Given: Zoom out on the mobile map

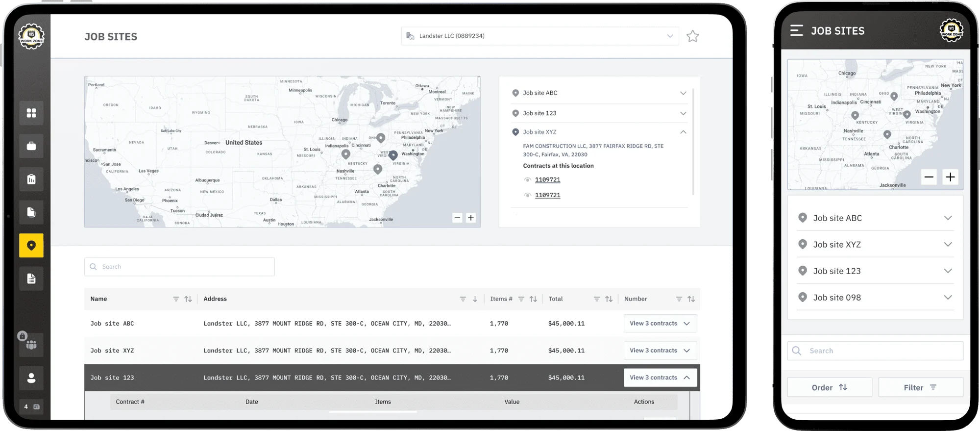Looking at the screenshot, I should coord(929,177).
